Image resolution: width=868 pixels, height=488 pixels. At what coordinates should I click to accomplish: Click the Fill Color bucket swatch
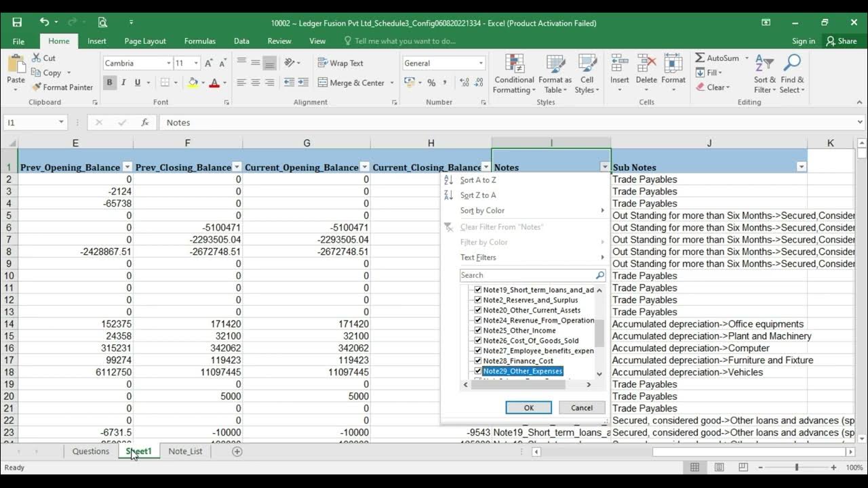pyautogui.click(x=193, y=83)
